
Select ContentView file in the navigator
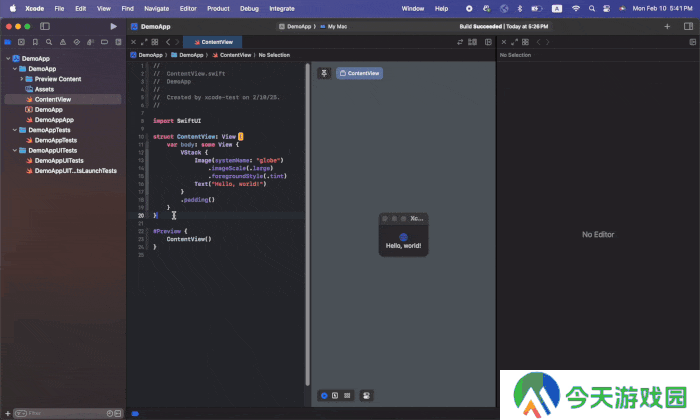62,100
